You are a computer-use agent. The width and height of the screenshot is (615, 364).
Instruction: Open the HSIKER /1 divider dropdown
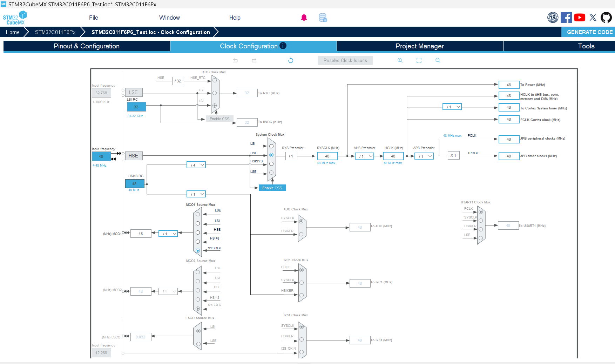click(x=196, y=194)
